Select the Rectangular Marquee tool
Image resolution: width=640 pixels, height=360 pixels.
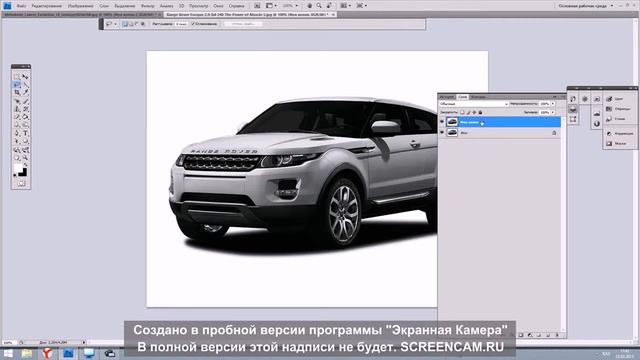pyautogui.click(x=17, y=77)
